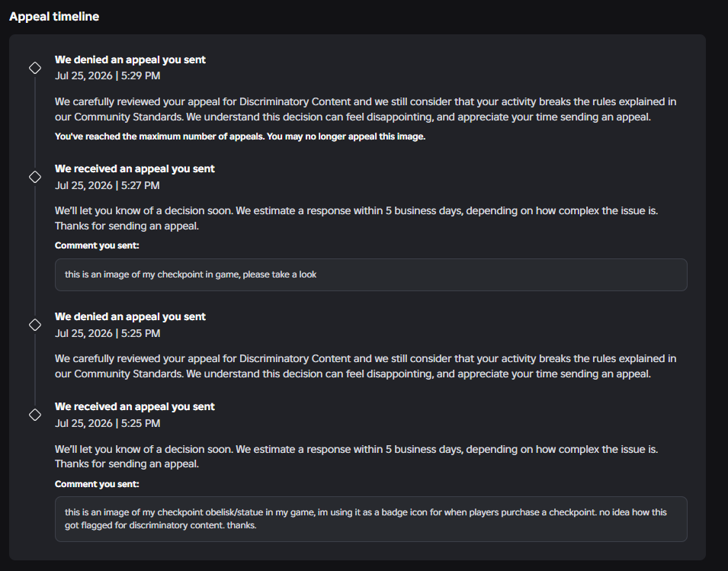The image size is (728, 571).
Task: Select the 5:27 PM 'We received an appeal' title
Action: tap(135, 169)
